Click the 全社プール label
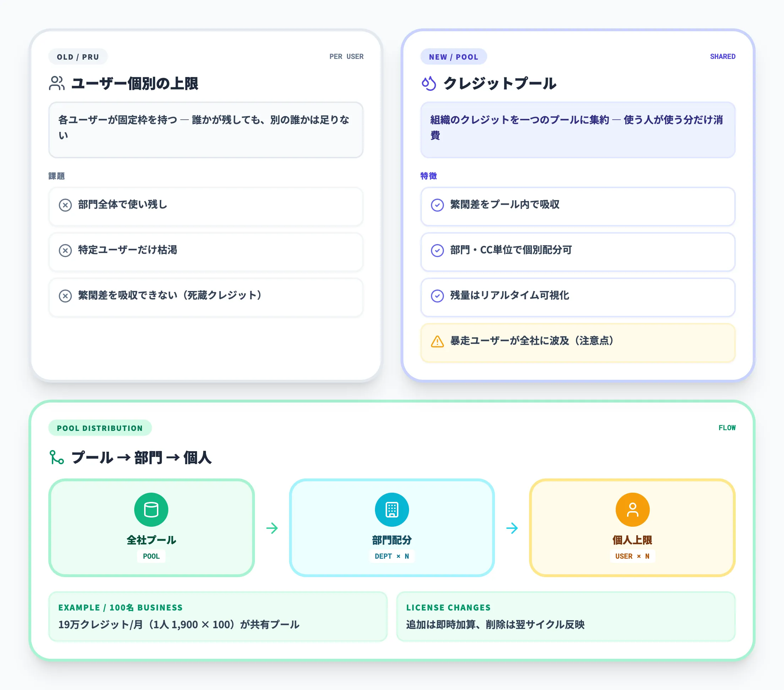The height and width of the screenshot is (690, 784). pyautogui.click(x=151, y=540)
